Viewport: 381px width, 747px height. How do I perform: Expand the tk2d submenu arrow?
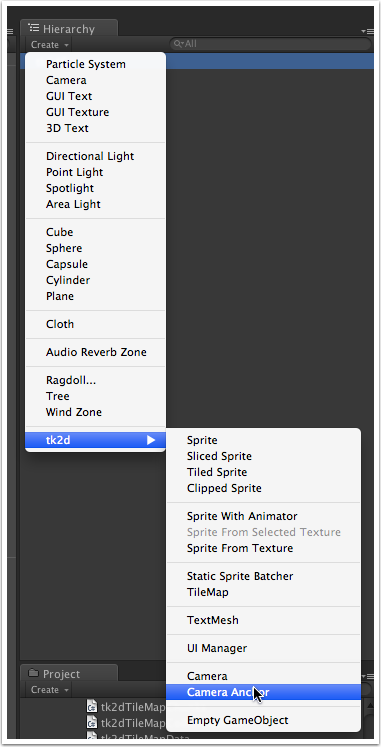pos(151,440)
